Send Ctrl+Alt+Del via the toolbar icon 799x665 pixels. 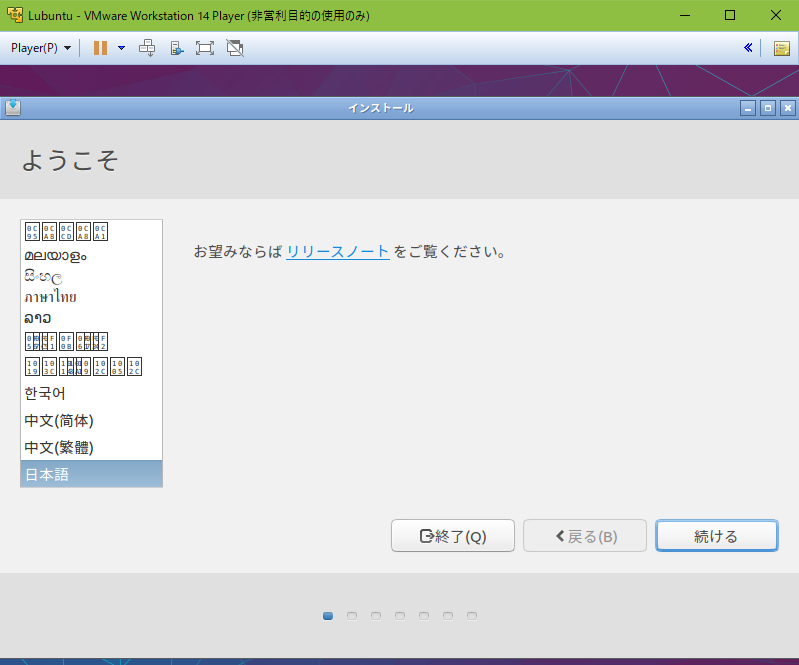tap(147, 48)
